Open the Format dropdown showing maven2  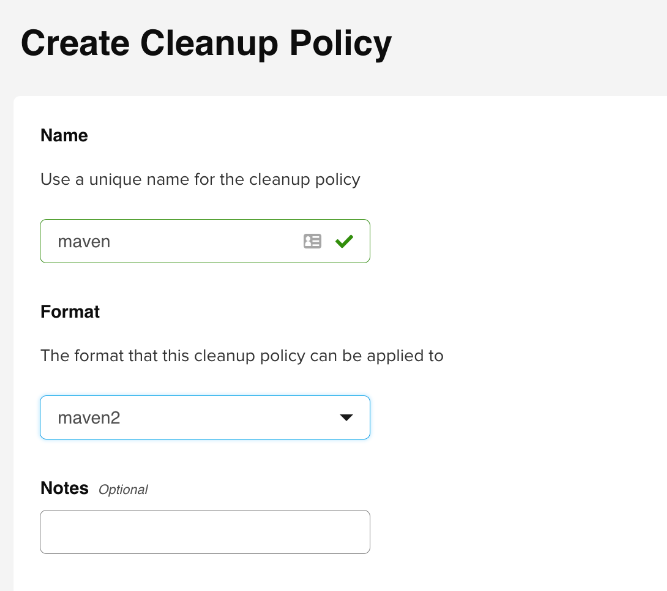click(x=205, y=417)
